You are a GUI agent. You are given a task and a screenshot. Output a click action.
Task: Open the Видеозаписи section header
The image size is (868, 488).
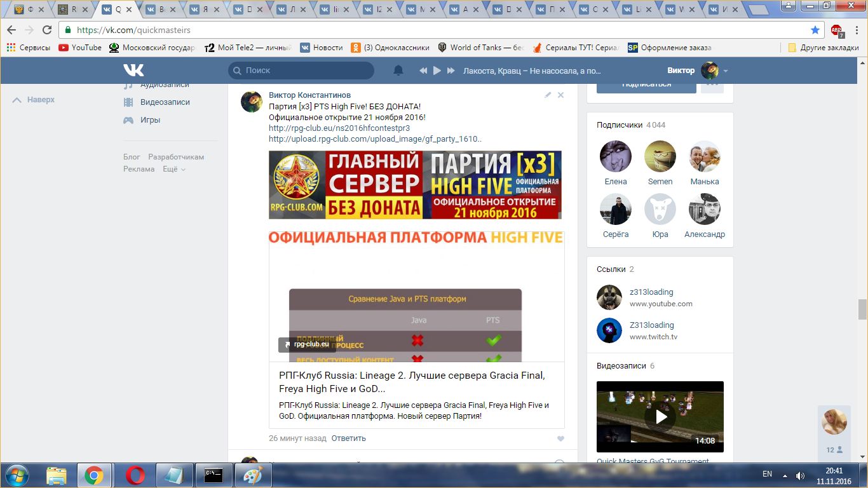tap(625, 366)
